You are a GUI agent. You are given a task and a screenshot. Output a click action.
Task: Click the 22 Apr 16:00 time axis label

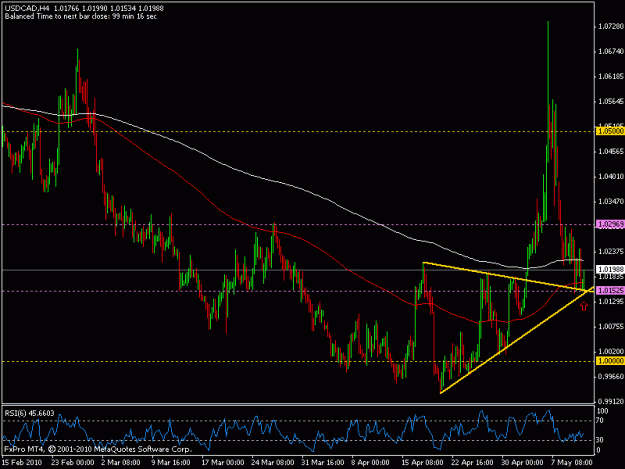[x=472, y=462]
